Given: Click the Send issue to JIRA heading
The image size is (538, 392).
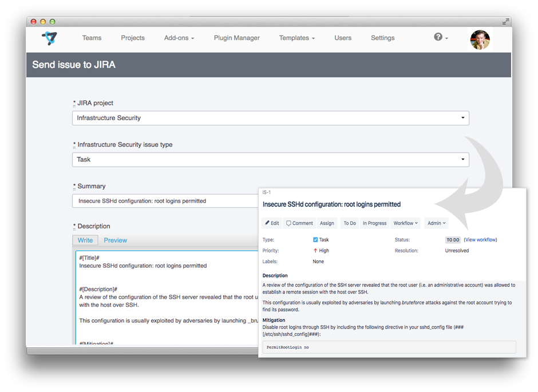Looking at the screenshot, I should [x=74, y=65].
